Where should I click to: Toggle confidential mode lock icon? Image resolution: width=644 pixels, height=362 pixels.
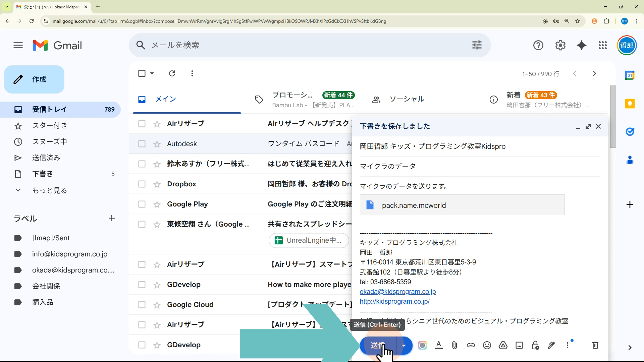point(535,345)
